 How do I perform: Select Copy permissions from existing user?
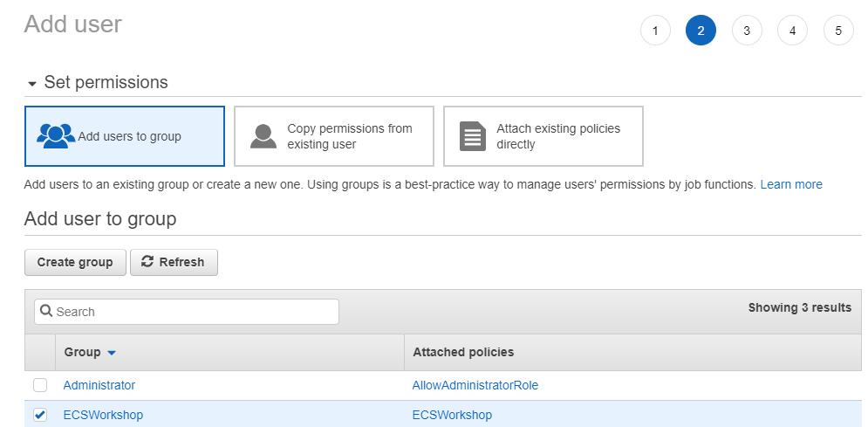[333, 136]
